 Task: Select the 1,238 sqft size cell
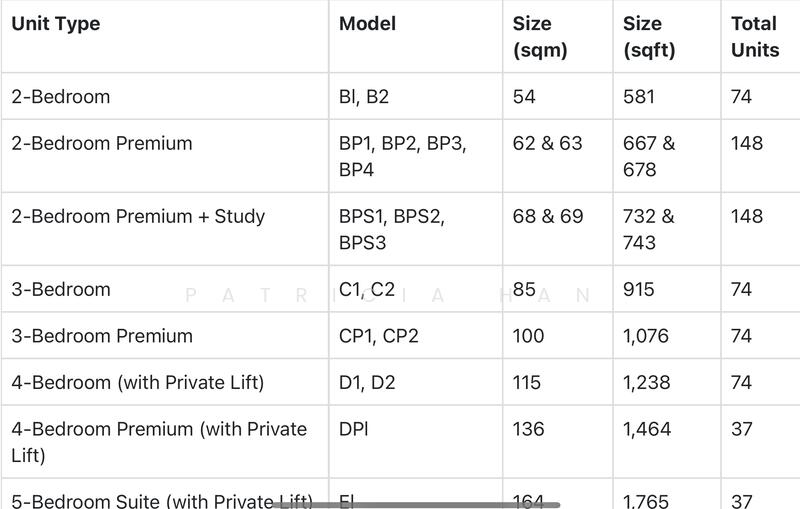click(x=646, y=382)
